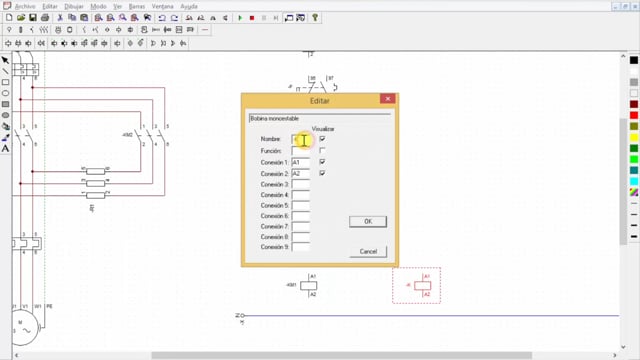Image resolution: width=640 pixels, height=360 pixels.
Task: Stop simulation with red square icon
Action: point(252,18)
